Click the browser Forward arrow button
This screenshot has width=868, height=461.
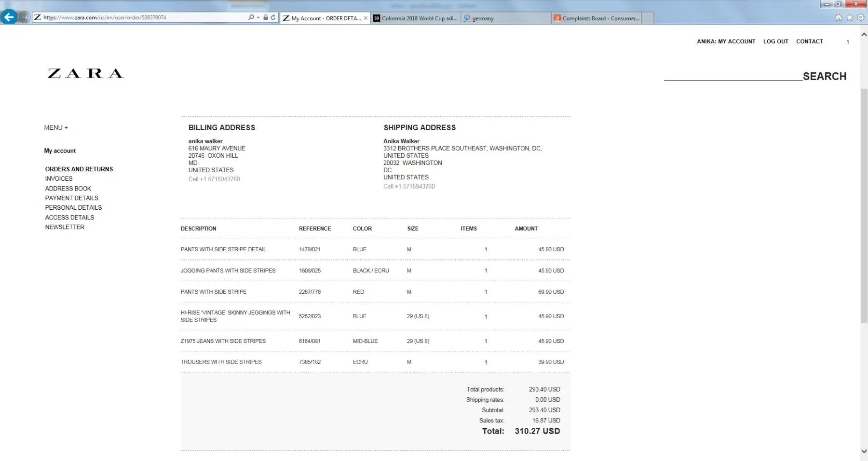coord(24,17)
